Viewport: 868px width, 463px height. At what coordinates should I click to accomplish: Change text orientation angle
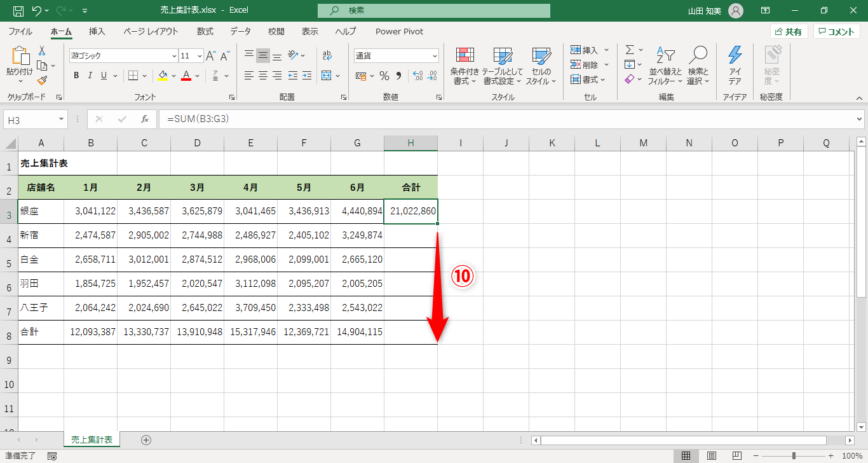pyautogui.click(x=293, y=55)
